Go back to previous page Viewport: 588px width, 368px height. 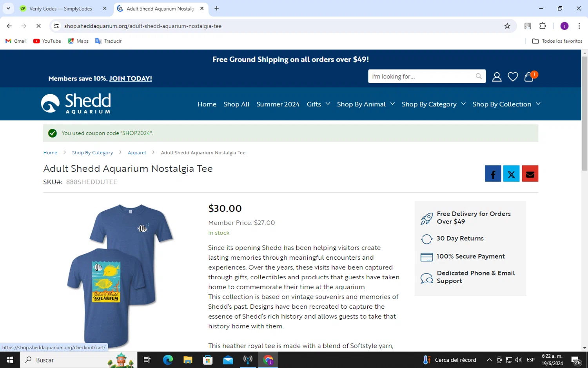click(9, 26)
